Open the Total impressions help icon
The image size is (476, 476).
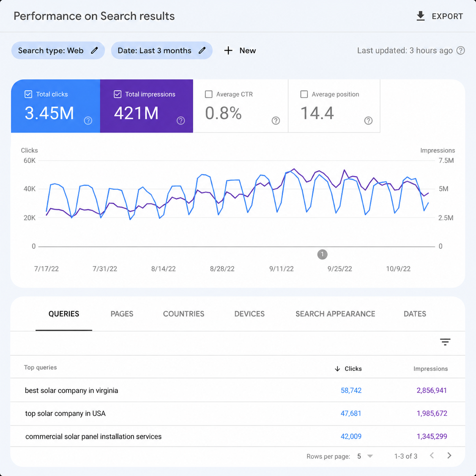click(x=181, y=121)
